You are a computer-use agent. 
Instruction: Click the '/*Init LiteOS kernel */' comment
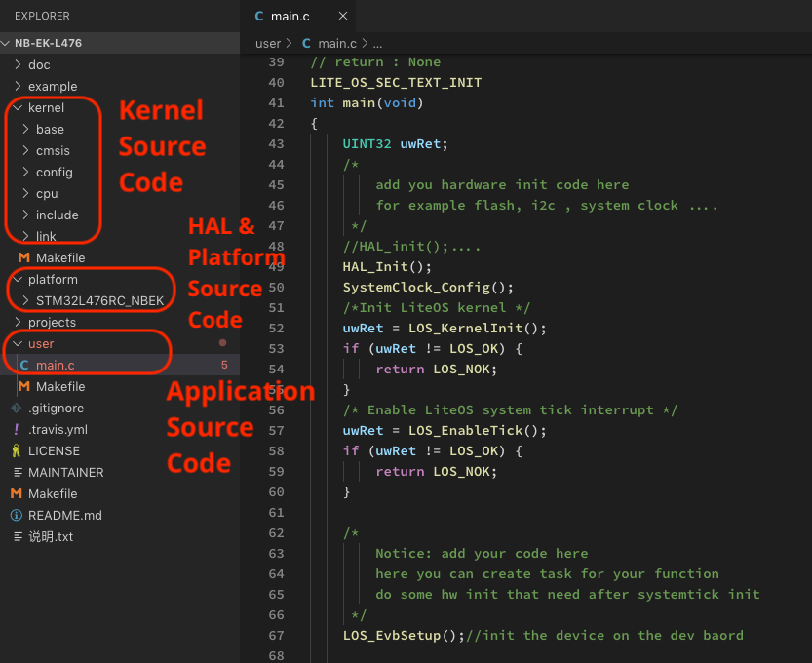tap(436, 308)
